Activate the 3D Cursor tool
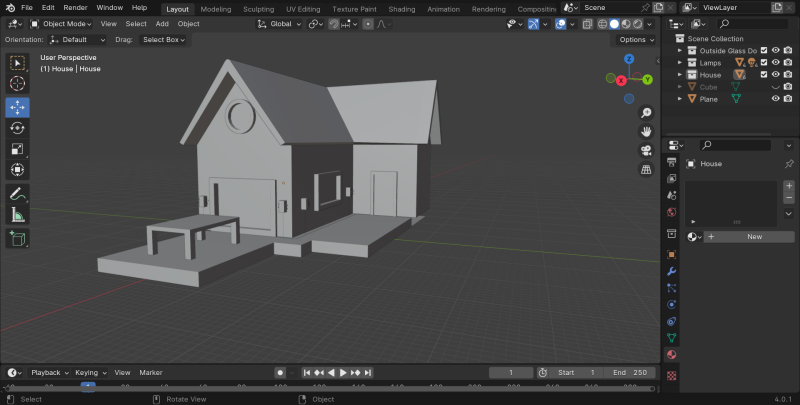Image resolution: width=800 pixels, height=405 pixels. [x=17, y=83]
